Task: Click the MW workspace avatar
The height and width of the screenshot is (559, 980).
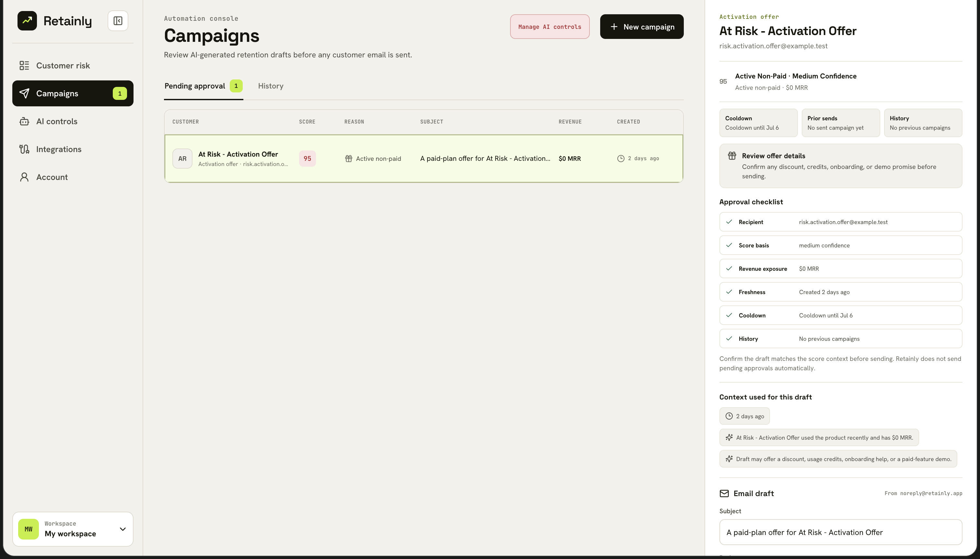Action: pyautogui.click(x=29, y=529)
